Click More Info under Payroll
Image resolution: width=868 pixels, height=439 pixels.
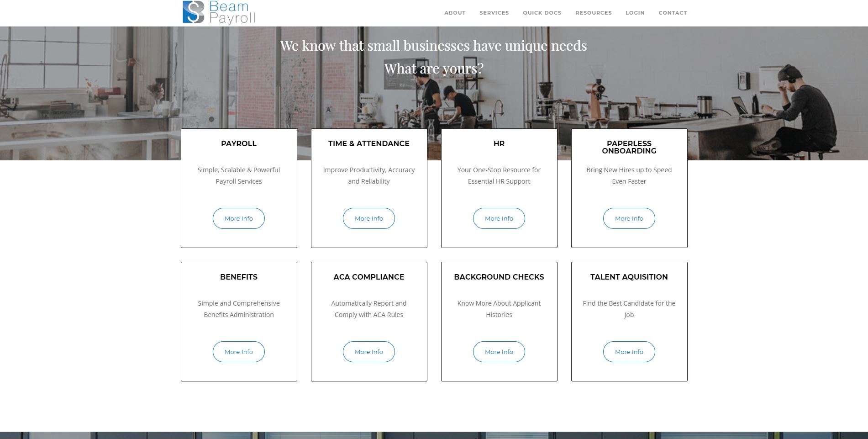pyautogui.click(x=239, y=218)
